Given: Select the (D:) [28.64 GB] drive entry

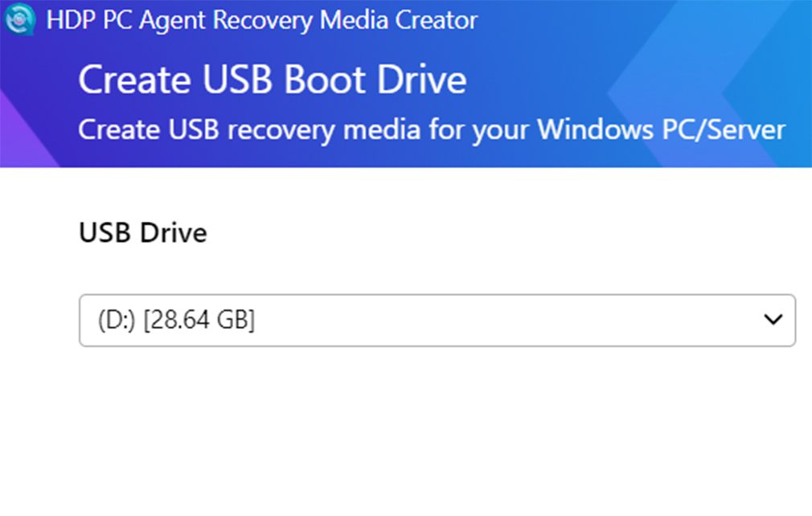Looking at the screenshot, I should tap(176, 320).
